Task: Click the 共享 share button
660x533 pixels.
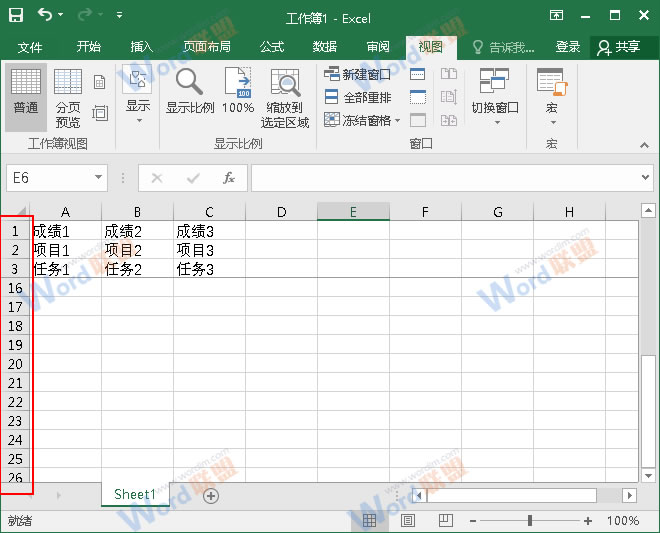Action: [619, 47]
